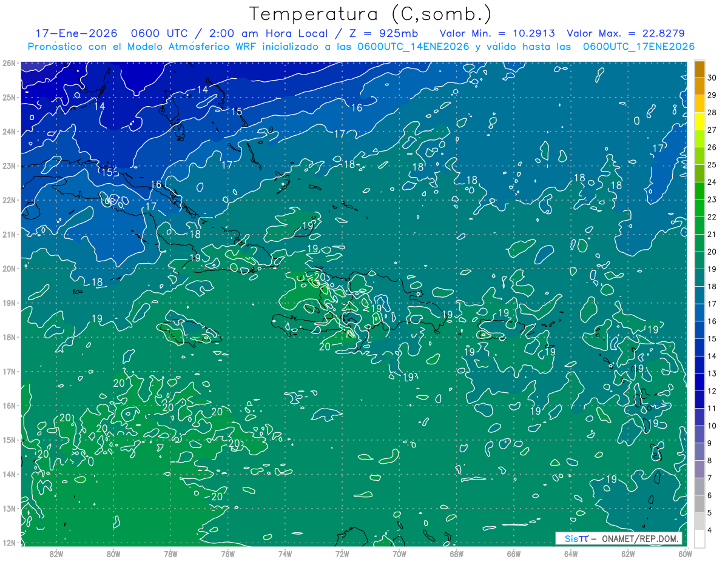This screenshot has height=562, width=728.
Task: Click the 80W longitude axis label
Action: [113, 554]
